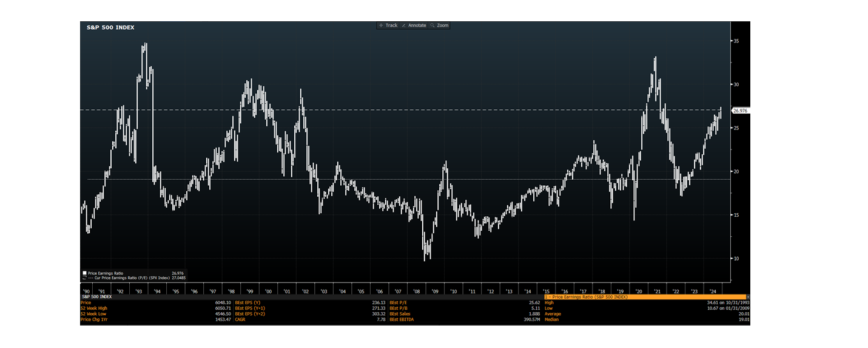Select the '90 year label on time axis
Viewport: 868px width, 348px height.
click(x=85, y=291)
